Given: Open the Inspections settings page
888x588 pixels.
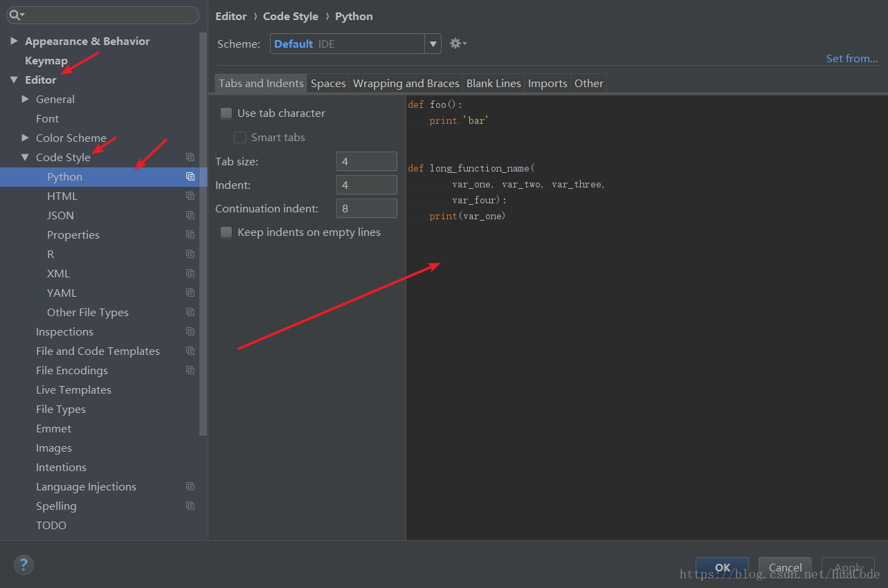Looking at the screenshot, I should [64, 331].
